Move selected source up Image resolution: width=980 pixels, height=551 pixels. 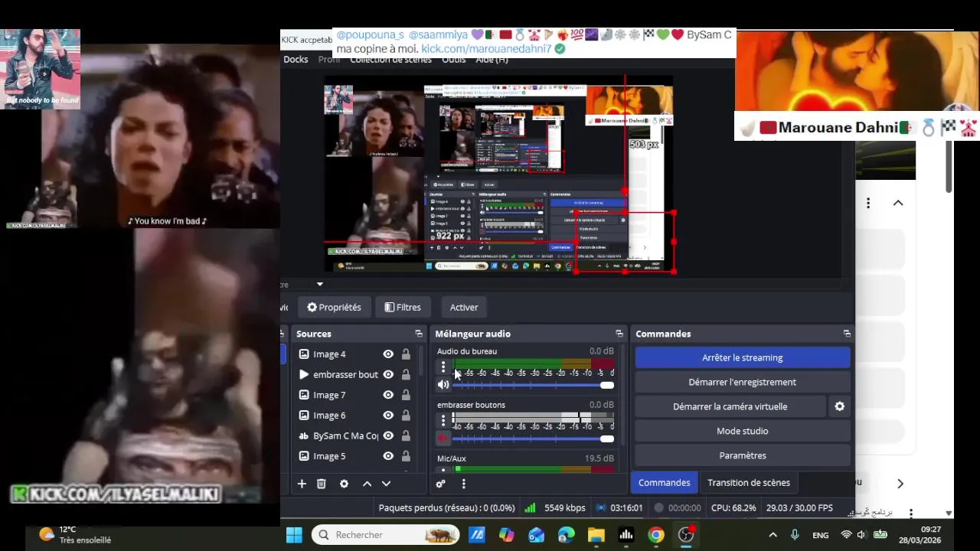pos(367,484)
